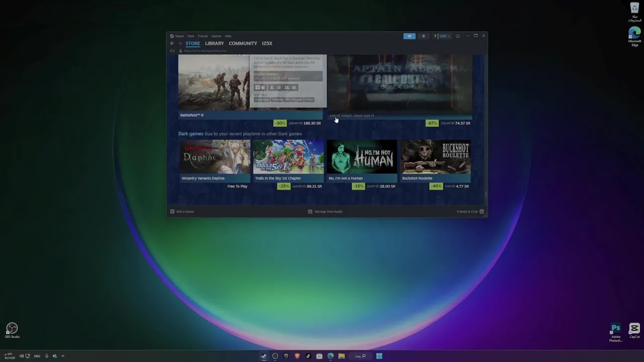Open the Games menu
The height and width of the screenshot is (362, 644).
pyautogui.click(x=216, y=36)
